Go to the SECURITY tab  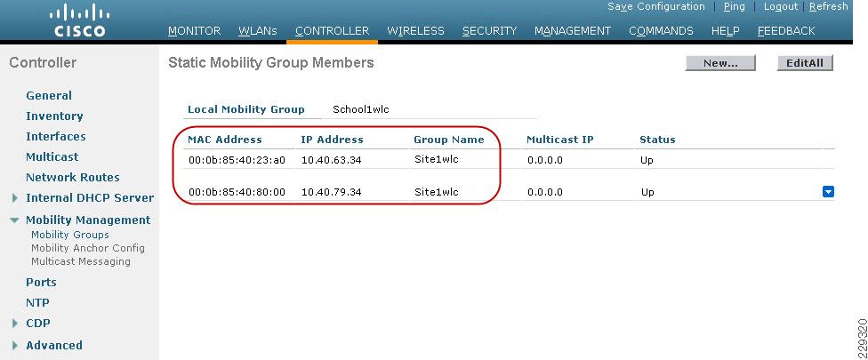pos(489,31)
